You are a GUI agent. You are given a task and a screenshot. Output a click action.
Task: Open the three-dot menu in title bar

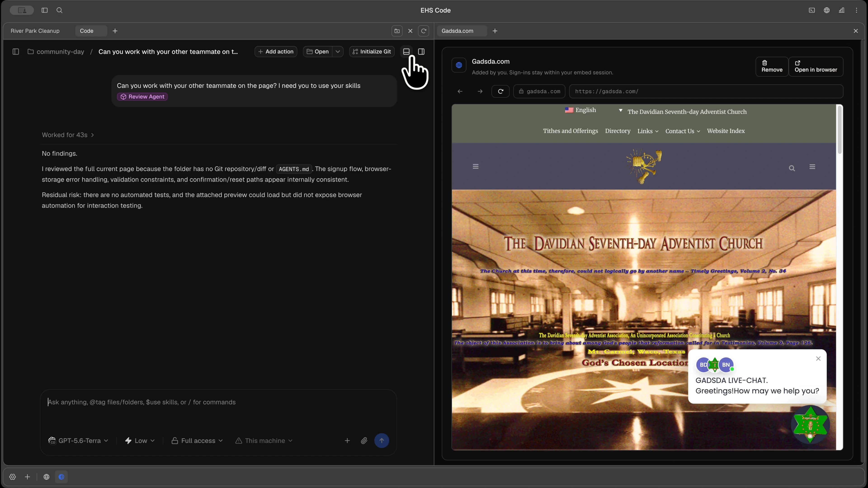856,10
